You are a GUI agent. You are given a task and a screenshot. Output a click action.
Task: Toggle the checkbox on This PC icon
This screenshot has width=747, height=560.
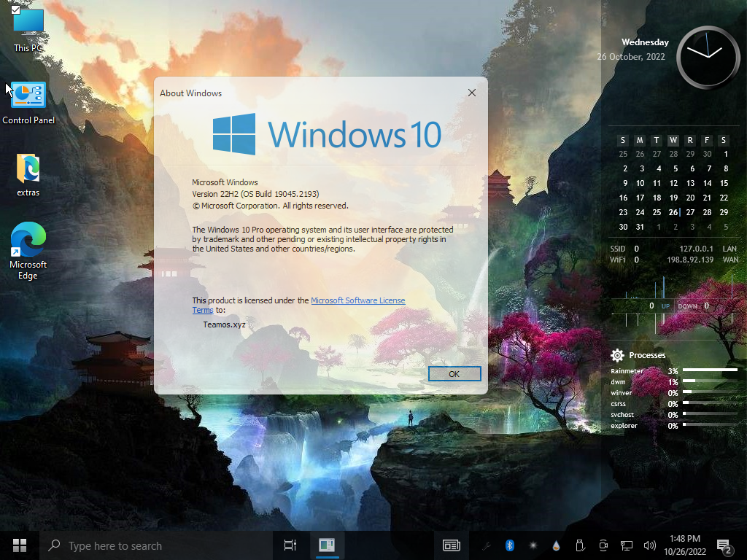pos(16,9)
